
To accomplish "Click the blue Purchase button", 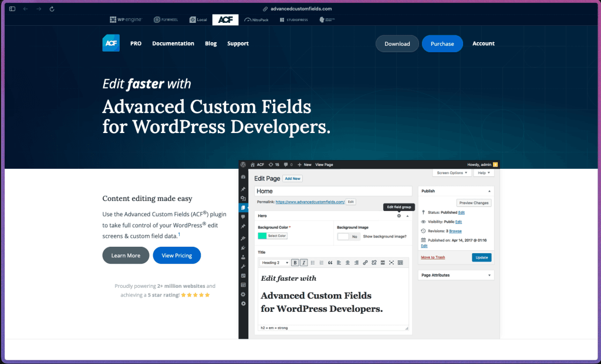I will pos(443,43).
